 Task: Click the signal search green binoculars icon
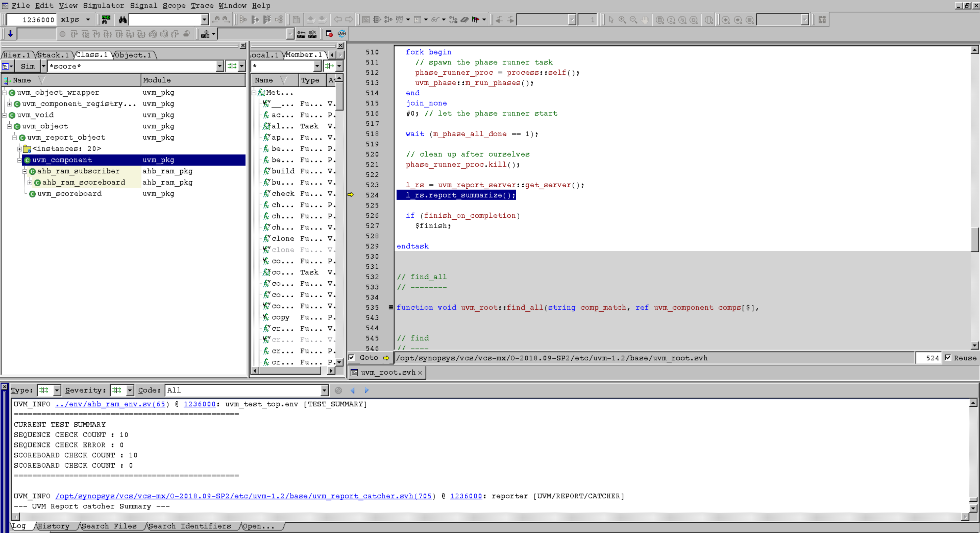[x=106, y=19]
